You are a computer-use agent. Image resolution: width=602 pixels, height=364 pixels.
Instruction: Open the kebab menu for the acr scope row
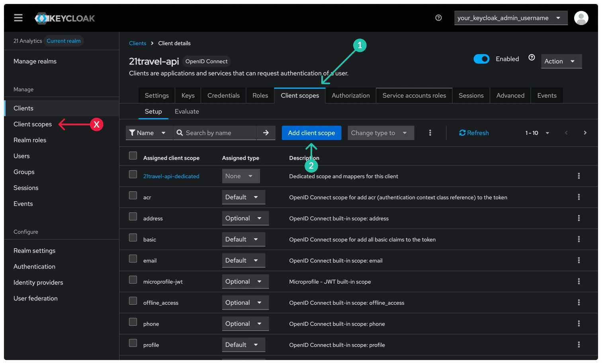click(579, 197)
